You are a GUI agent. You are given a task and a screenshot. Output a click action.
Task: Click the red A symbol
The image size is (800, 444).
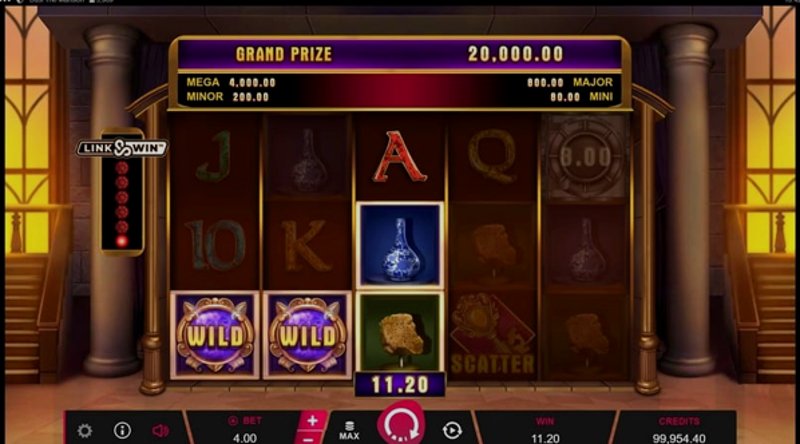click(401, 156)
